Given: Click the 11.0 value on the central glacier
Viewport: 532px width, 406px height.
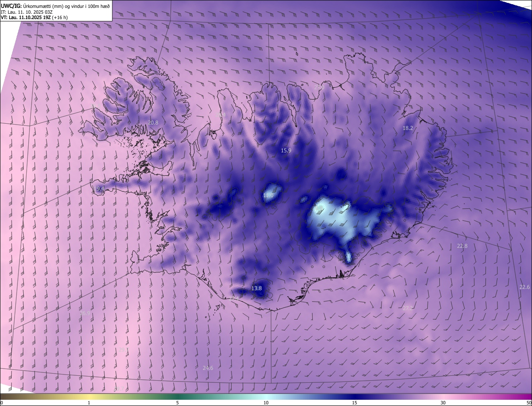Looking at the screenshot, I should [x=268, y=196].
